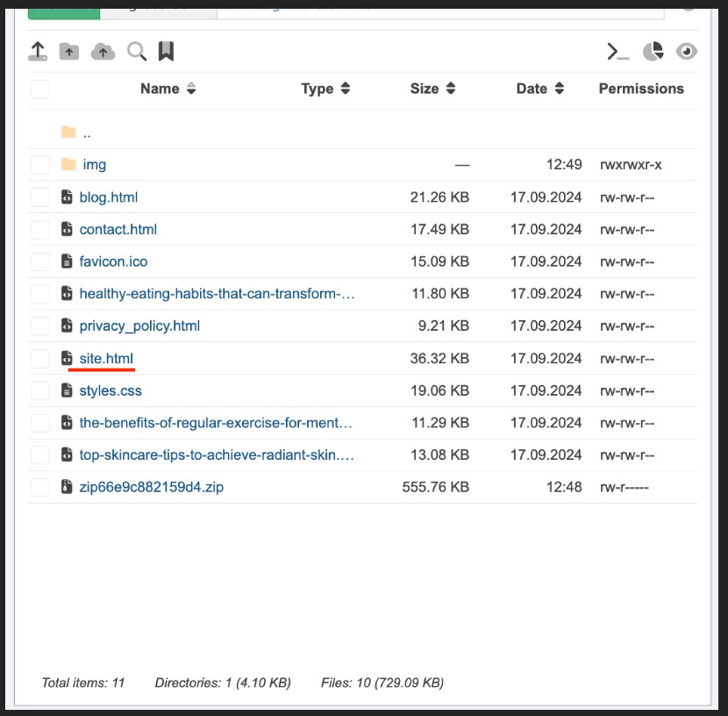Open zip66e9c882159d4.zip archive

click(151, 487)
